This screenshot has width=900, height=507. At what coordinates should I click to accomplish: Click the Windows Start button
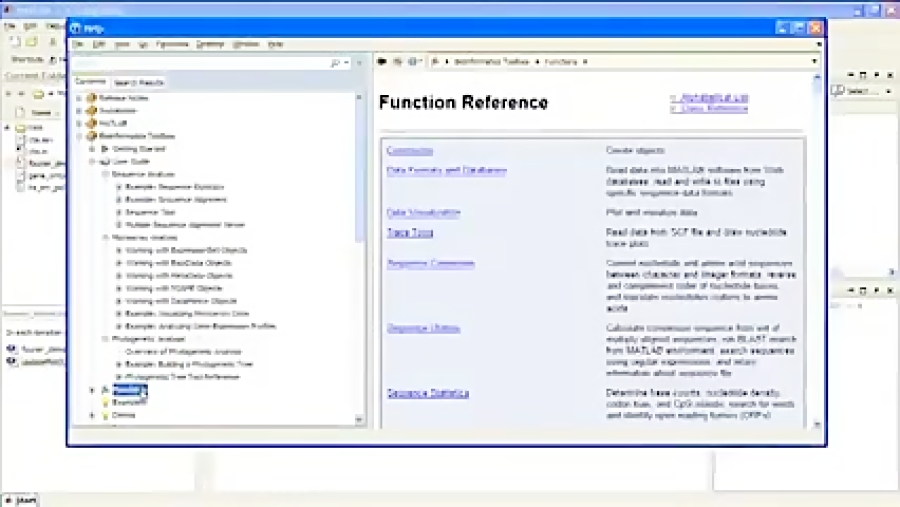point(21,501)
